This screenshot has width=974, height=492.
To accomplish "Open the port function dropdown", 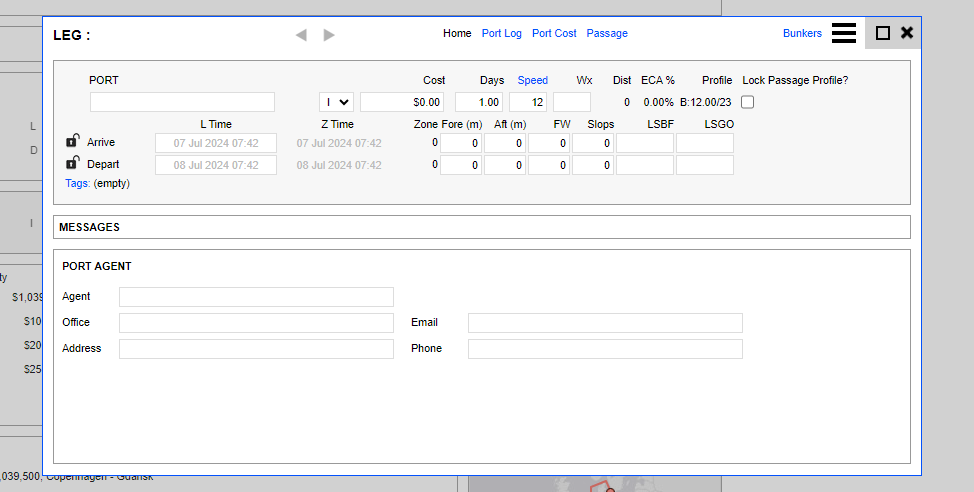I will click(x=336, y=102).
